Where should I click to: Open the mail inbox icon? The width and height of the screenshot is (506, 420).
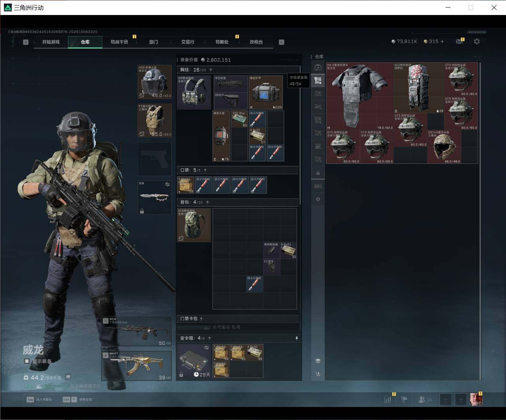pyautogui.click(x=459, y=41)
